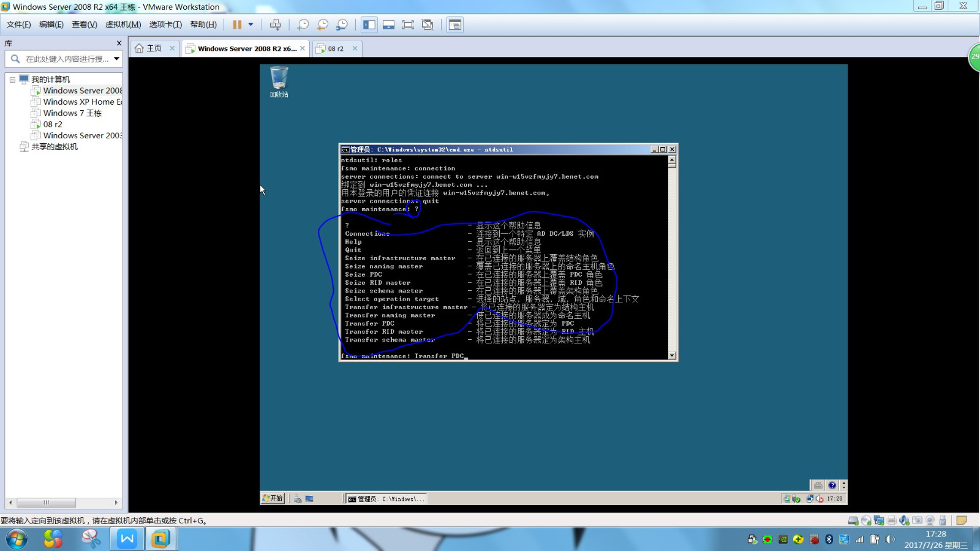Open the 编辑(E) menu
This screenshot has width=980, height=551.
(x=51, y=24)
